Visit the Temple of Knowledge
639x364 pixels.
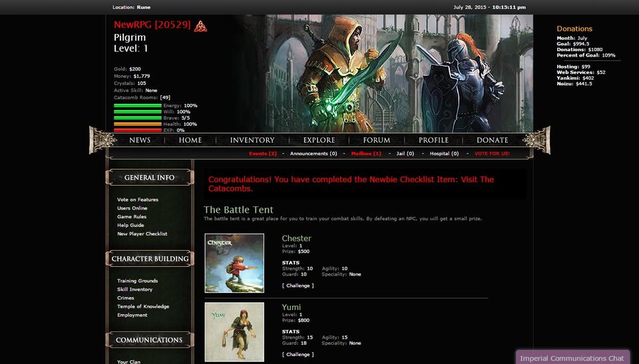[143, 307]
